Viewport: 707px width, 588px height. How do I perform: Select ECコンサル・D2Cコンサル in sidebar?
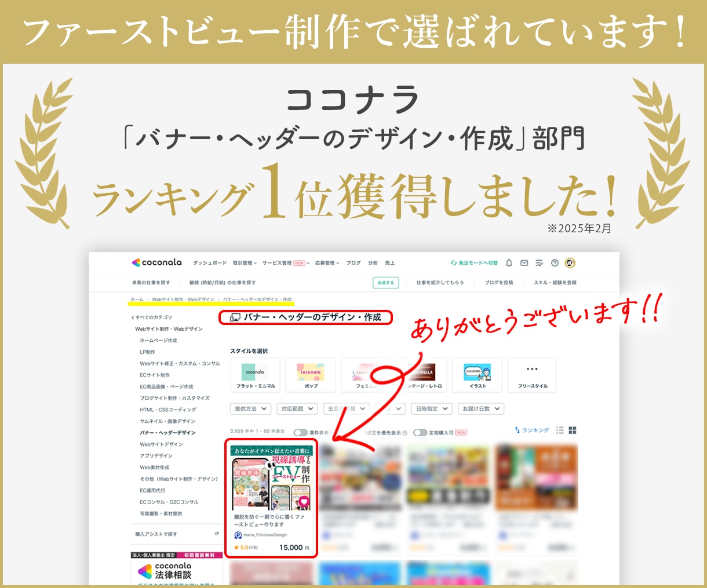169,502
